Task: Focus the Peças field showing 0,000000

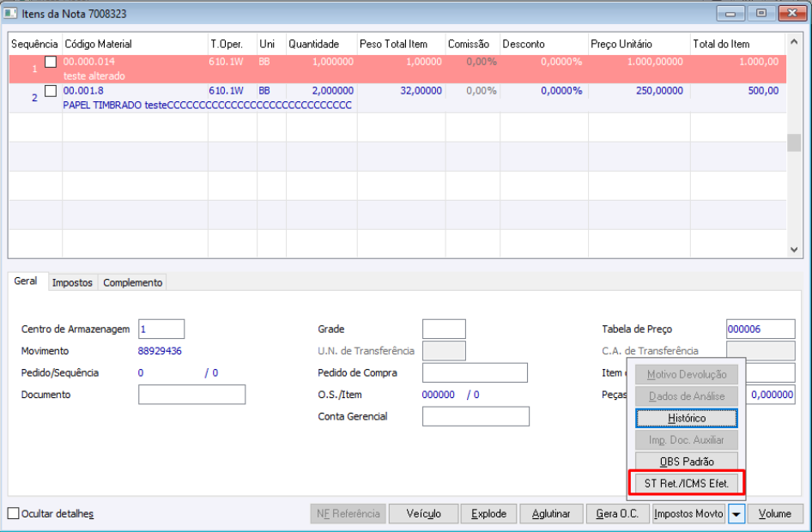Action: [771, 395]
